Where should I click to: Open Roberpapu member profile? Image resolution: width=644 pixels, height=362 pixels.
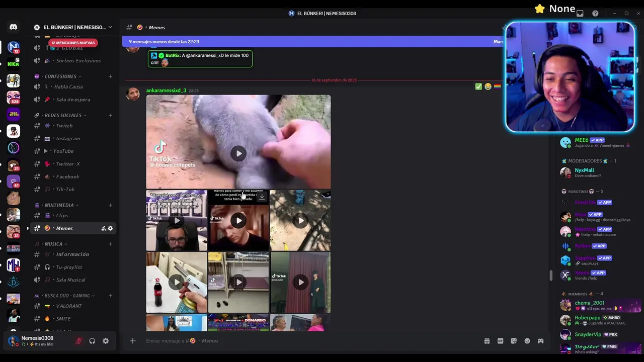(601, 320)
